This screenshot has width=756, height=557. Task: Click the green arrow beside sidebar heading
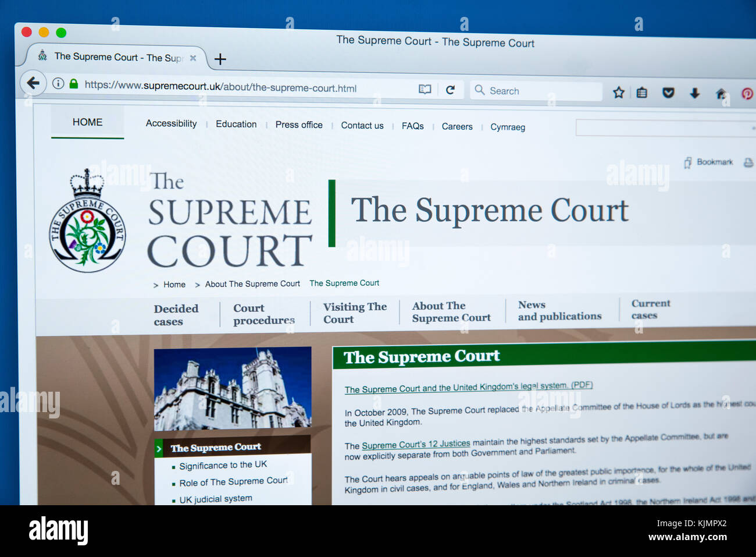pos(159,449)
